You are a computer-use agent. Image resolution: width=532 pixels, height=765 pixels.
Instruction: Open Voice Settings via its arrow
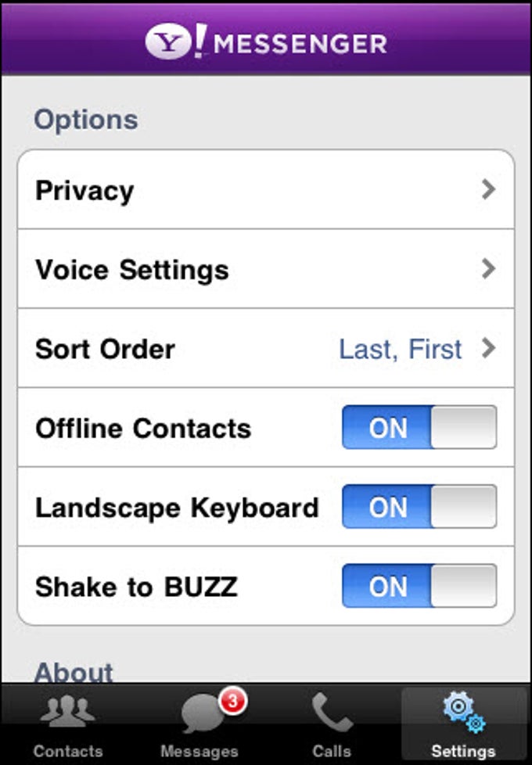pos(487,269)
